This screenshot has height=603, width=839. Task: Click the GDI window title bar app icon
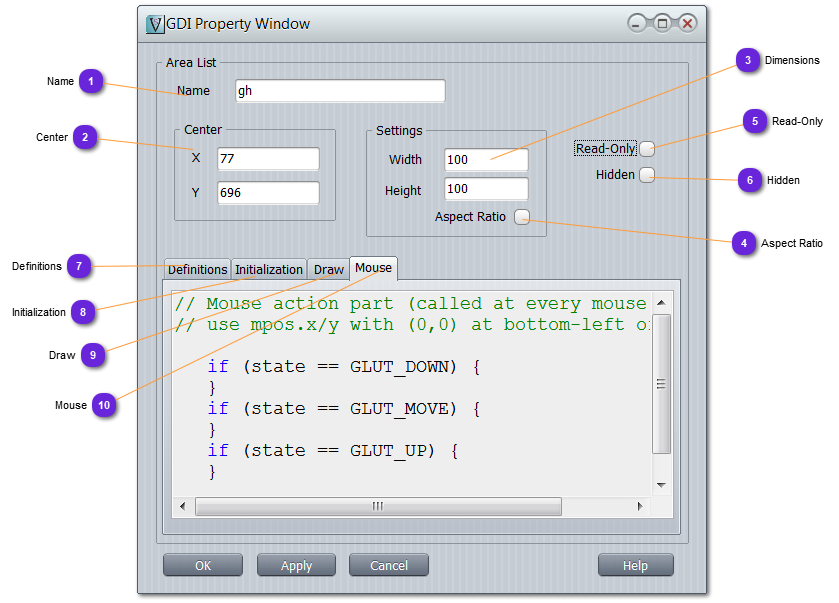(x=155, y=24)
